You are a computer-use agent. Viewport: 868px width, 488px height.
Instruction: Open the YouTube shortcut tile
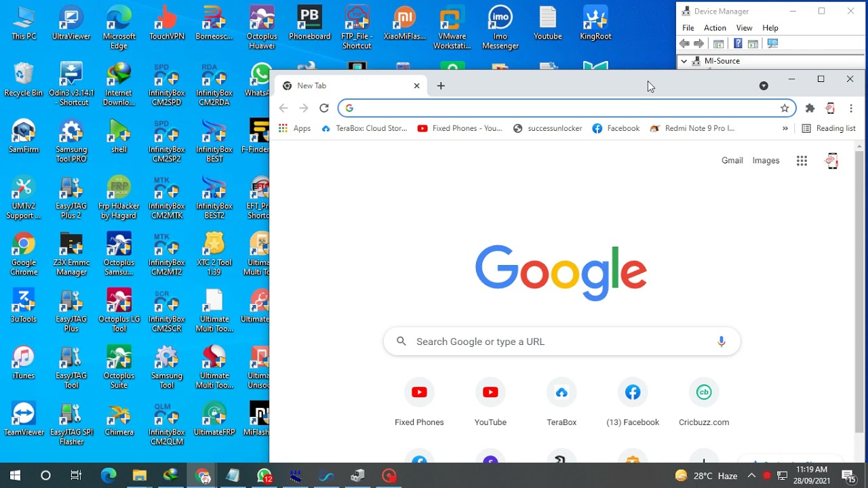tap(490, 403)
